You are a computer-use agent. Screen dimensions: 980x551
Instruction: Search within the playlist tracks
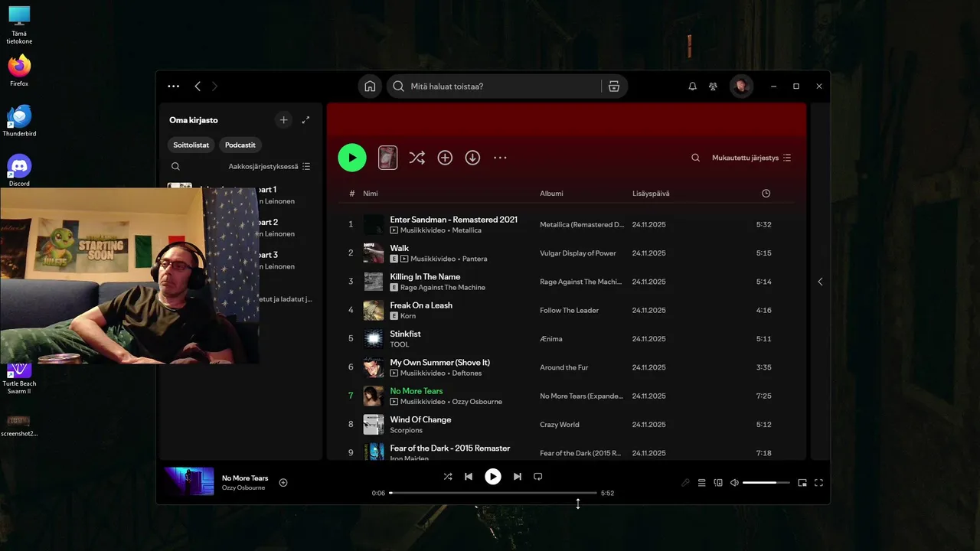click(695, 158)
